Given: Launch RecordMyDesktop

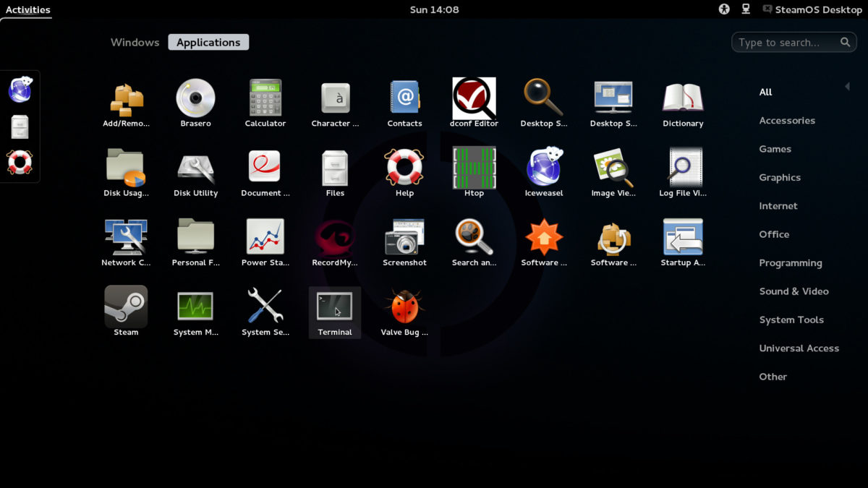Looking at the screenshot, I should [x=335, y=237].
